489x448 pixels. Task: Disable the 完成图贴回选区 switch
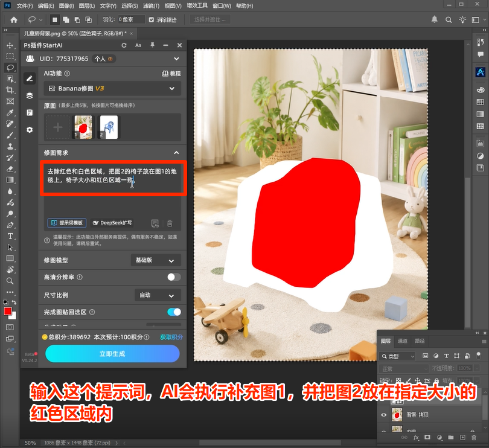click(x=174, y=312)
